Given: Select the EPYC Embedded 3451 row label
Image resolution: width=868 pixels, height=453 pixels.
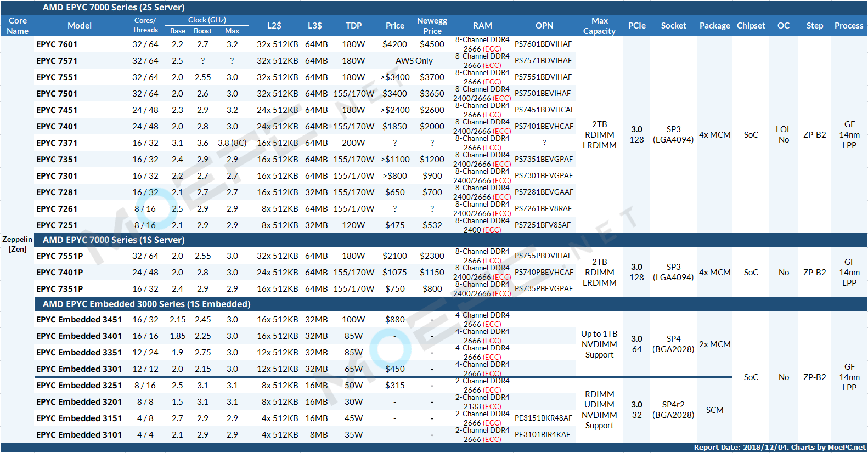Looking at the screenshot, I should 79,320.
